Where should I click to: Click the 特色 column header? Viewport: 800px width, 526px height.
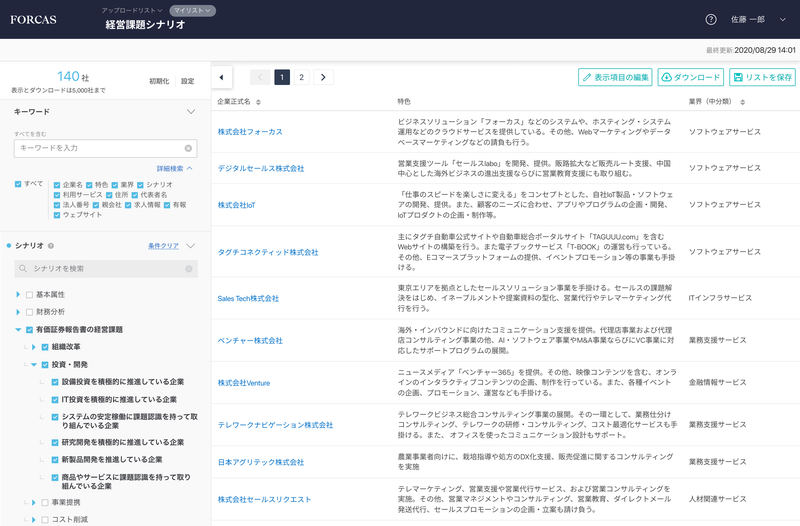tap(404, 102)
